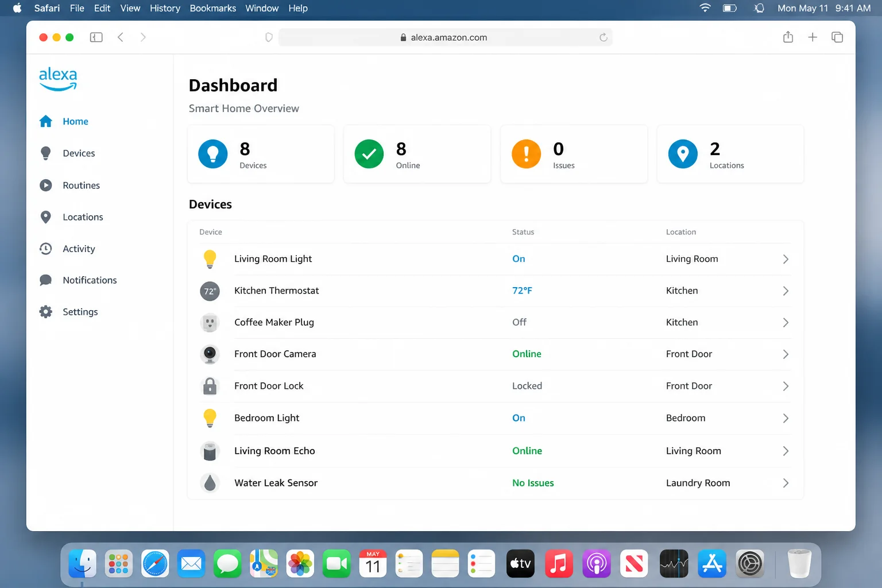Select the Coffee Maker Plug device name
Image resolution: width=882 pixels, height=588 pixels.
coord(274,322)
